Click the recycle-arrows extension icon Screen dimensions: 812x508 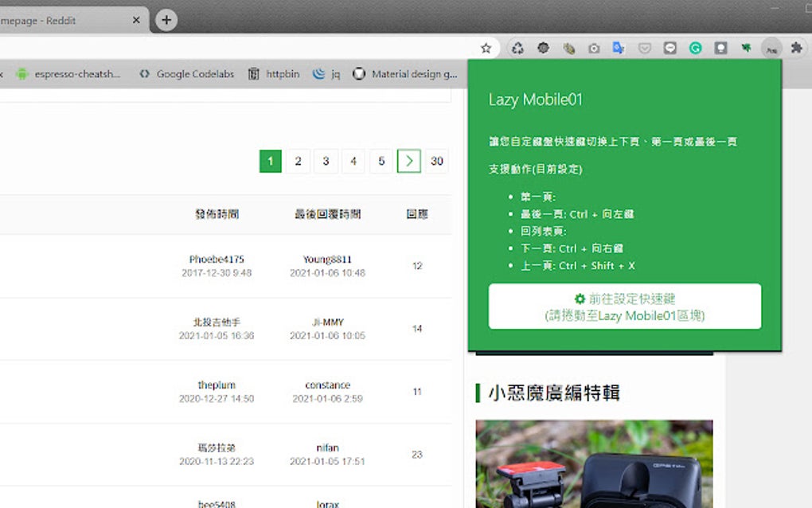[517, 48]
